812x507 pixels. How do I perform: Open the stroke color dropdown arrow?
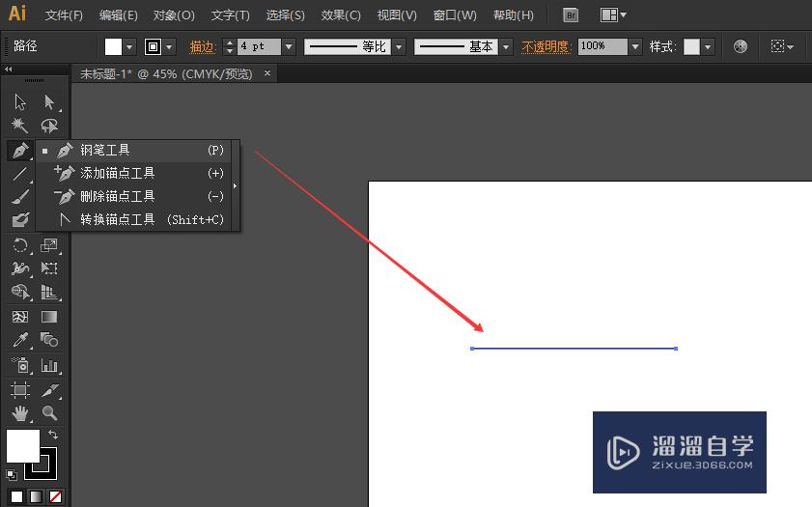coord(169,47)
